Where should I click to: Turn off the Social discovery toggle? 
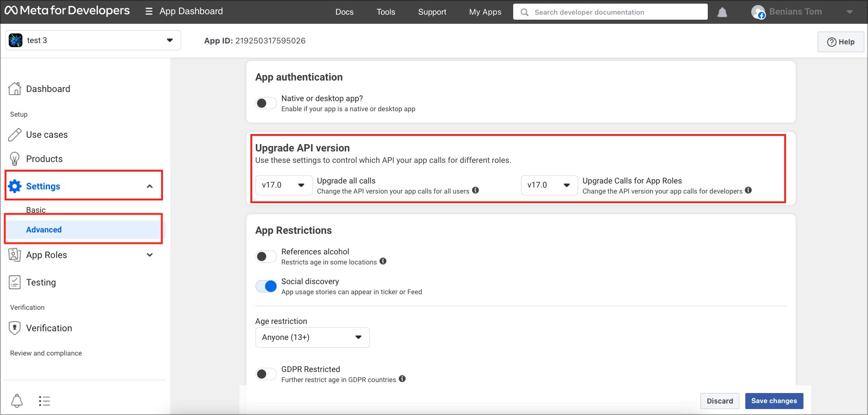[266, 286]
